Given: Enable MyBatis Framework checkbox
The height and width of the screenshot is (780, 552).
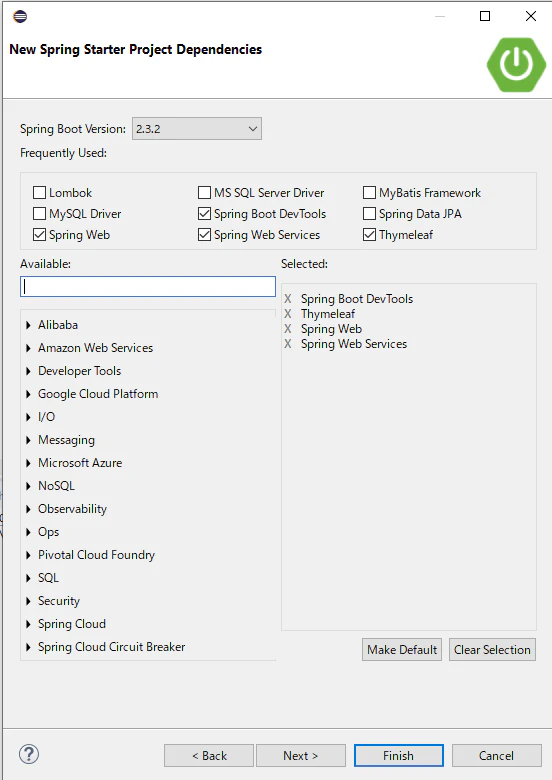Looking at the screenshot, I should tap(369, 193).
